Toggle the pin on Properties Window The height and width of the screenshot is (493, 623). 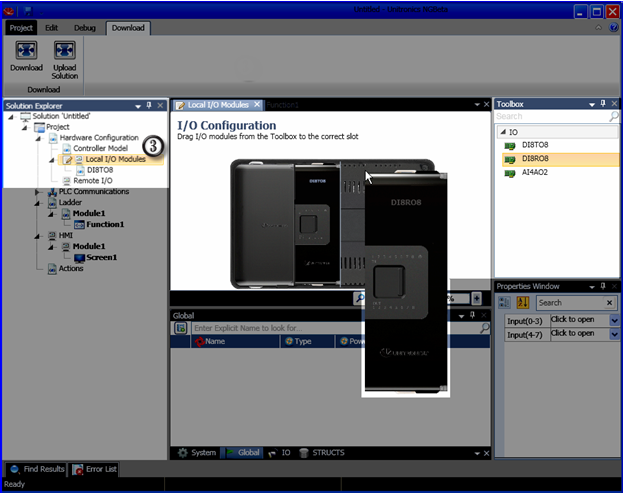pyautogui.click(x=604, y=286)
